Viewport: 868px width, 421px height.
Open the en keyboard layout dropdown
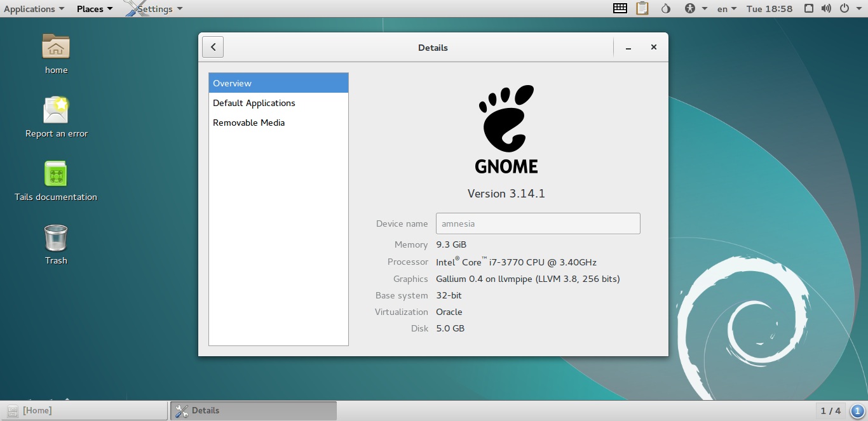point(727,9)
